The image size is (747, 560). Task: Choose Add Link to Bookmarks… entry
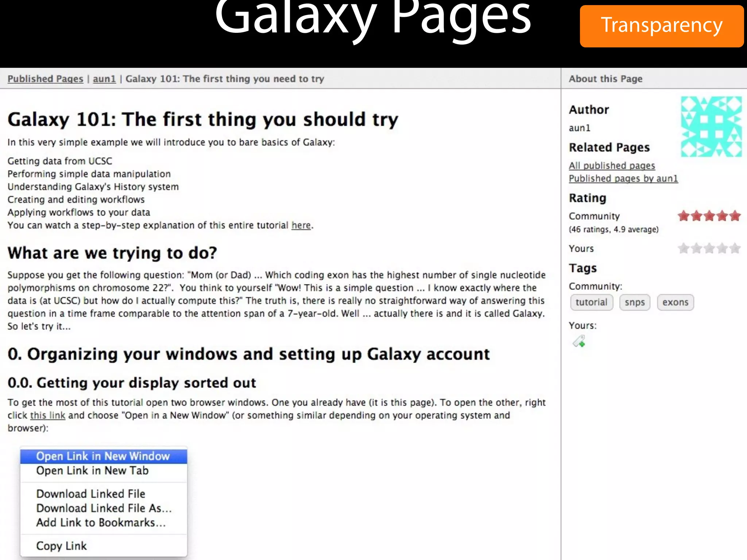point(104,522)
